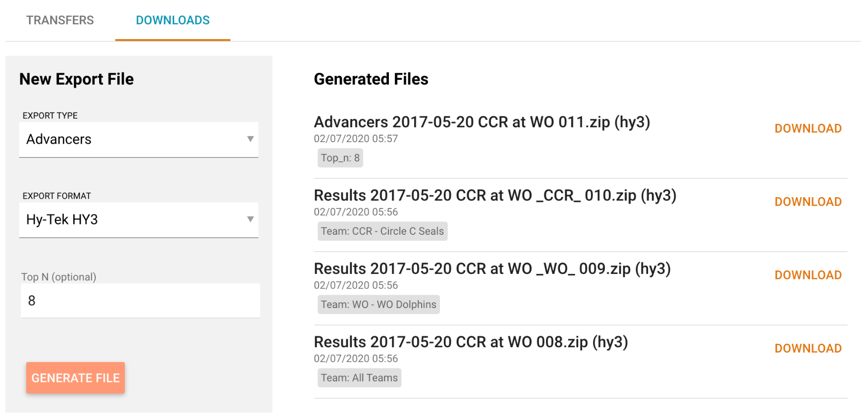Focus the Top N optional input field
The height and width of the screenshot is (419, 868).
pos(140,301)
